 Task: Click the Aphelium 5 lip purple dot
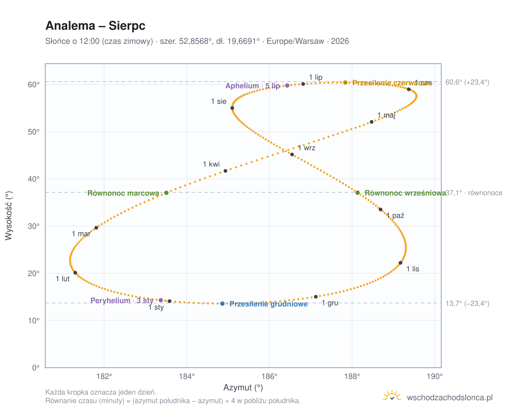click(287, 86)
